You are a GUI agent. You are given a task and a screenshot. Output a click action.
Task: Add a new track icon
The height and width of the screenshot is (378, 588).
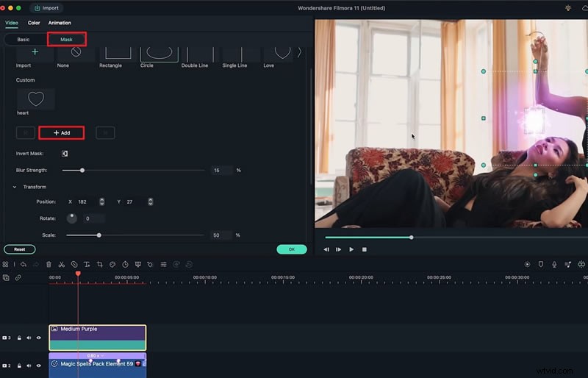pos(6,278)
